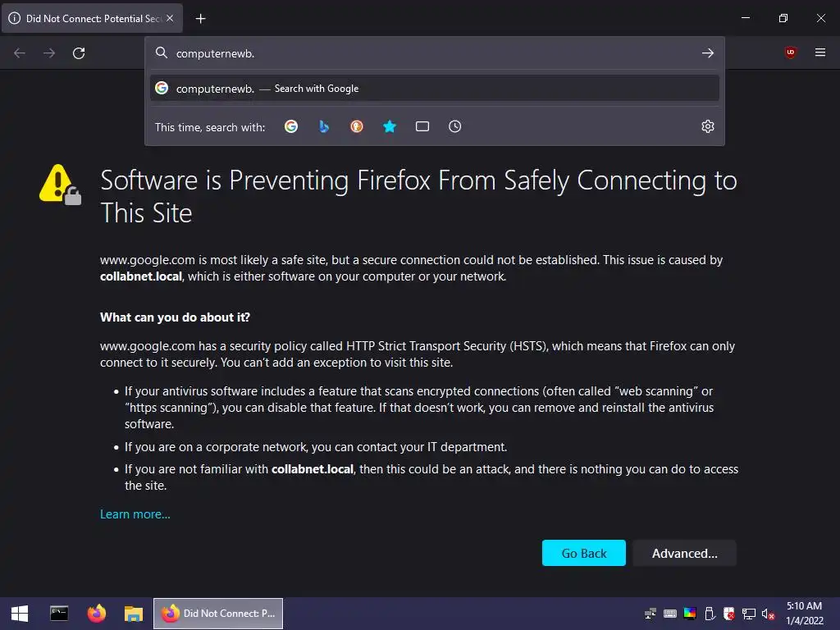Follow the Learn more... link
The image size is (840, 630).
[135, 514]
